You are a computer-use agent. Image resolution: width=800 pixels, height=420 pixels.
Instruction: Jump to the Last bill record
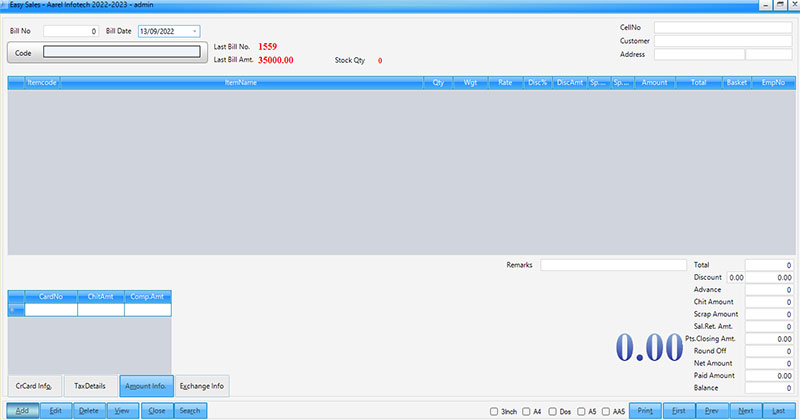point(778,410)
